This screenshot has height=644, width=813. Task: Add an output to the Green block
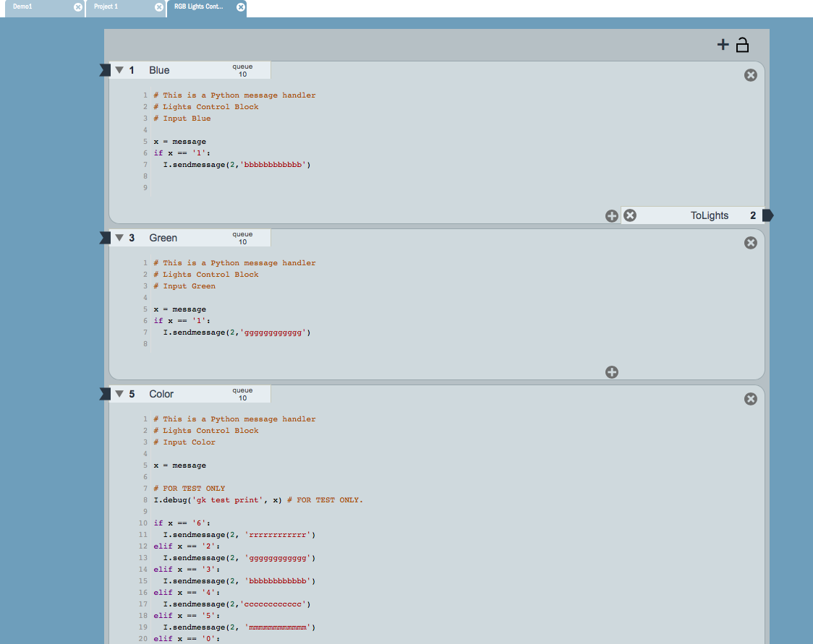(612, 372)
